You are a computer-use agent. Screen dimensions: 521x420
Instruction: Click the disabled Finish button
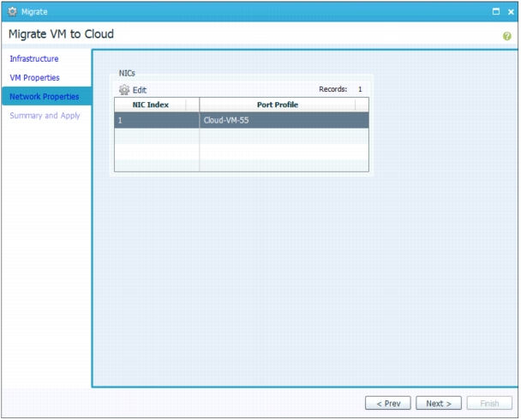489,403
